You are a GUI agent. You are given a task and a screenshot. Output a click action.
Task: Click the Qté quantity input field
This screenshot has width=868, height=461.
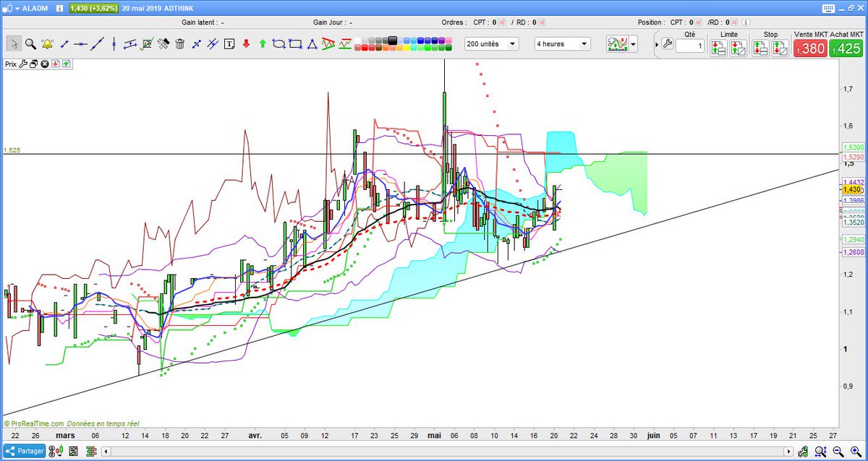(x=691, y=46)
